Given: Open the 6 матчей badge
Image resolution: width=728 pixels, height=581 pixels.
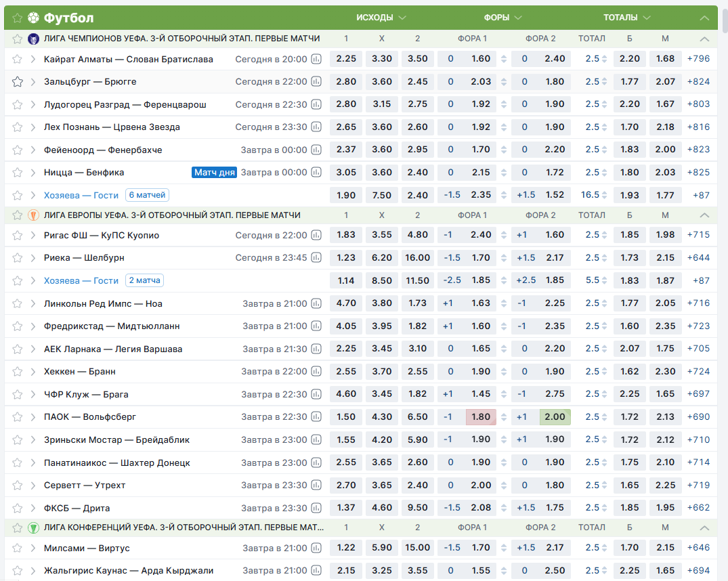Looking at the screenshot, I should 147,195.
